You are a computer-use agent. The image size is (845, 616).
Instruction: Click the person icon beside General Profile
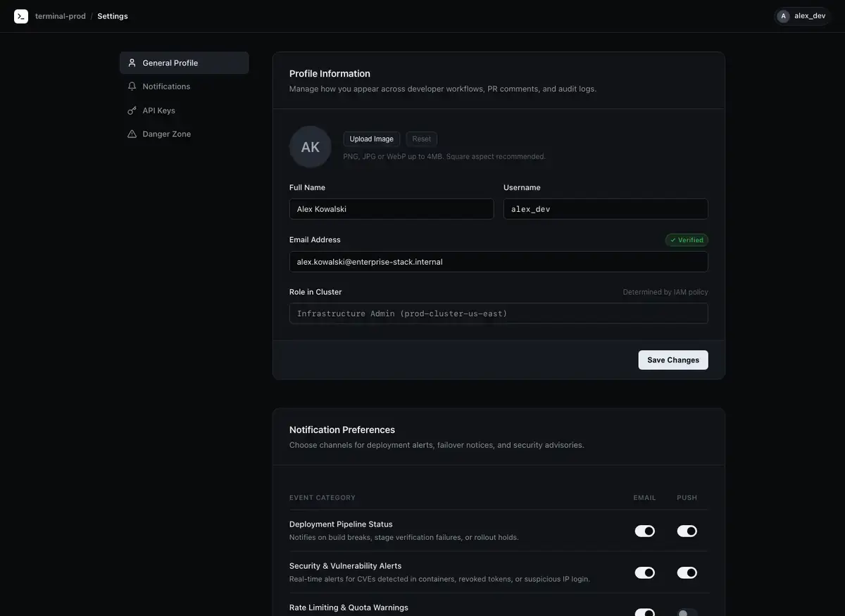click(x=132, y=63)
